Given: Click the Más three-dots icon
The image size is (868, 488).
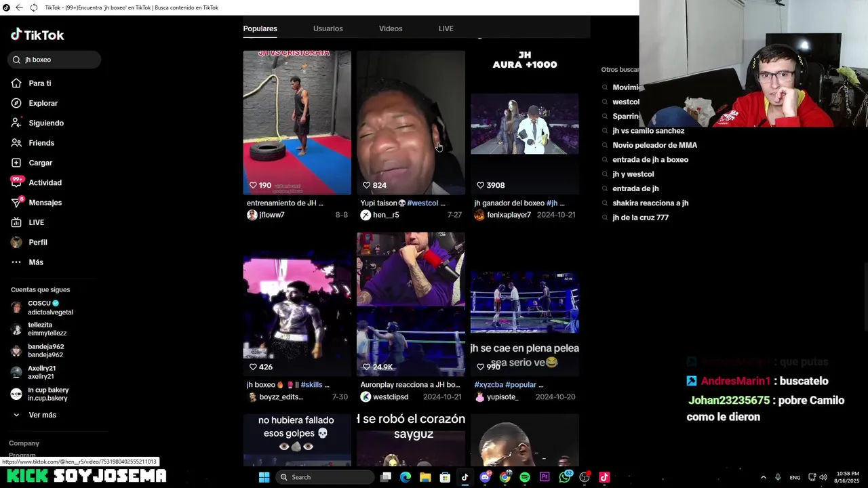Looking at the screenshot, I should 16,262.
